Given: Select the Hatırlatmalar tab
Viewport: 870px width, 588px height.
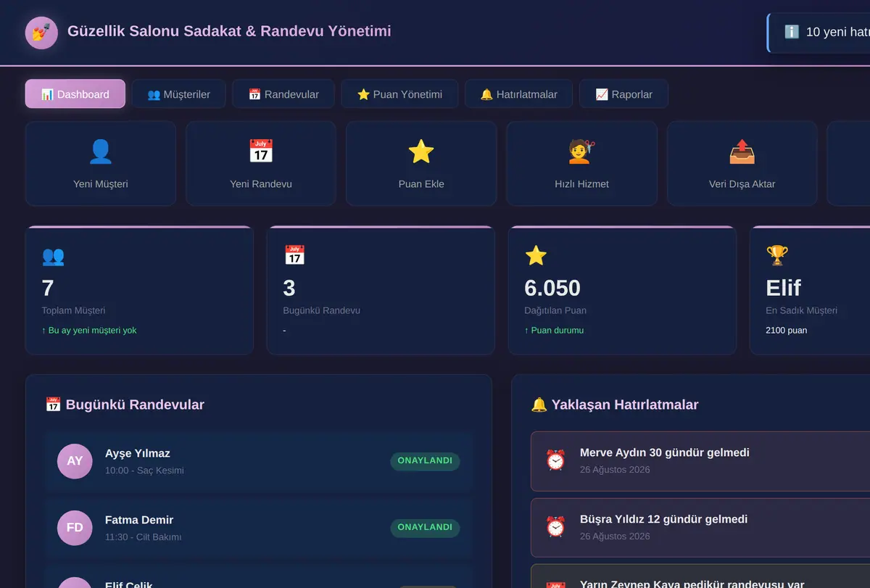Looking at the screenshot, I should pyautogui.click(x=518, y=94).
